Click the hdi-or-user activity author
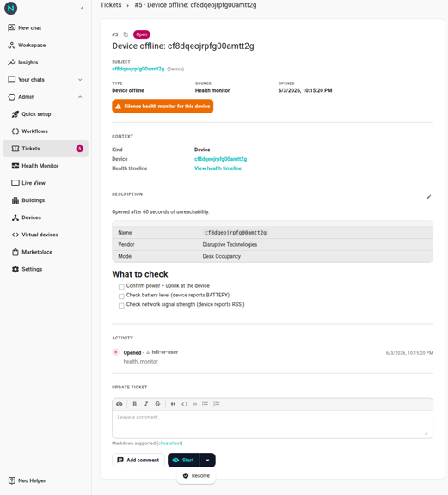Viewport: 448px width, 495px height. click(x=164, y=352)
